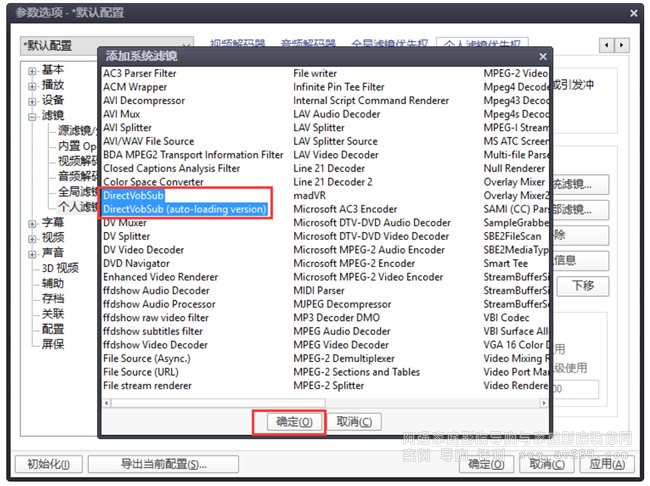
Task: Close the 参数选项 window
Action: (x=633, y=13)
